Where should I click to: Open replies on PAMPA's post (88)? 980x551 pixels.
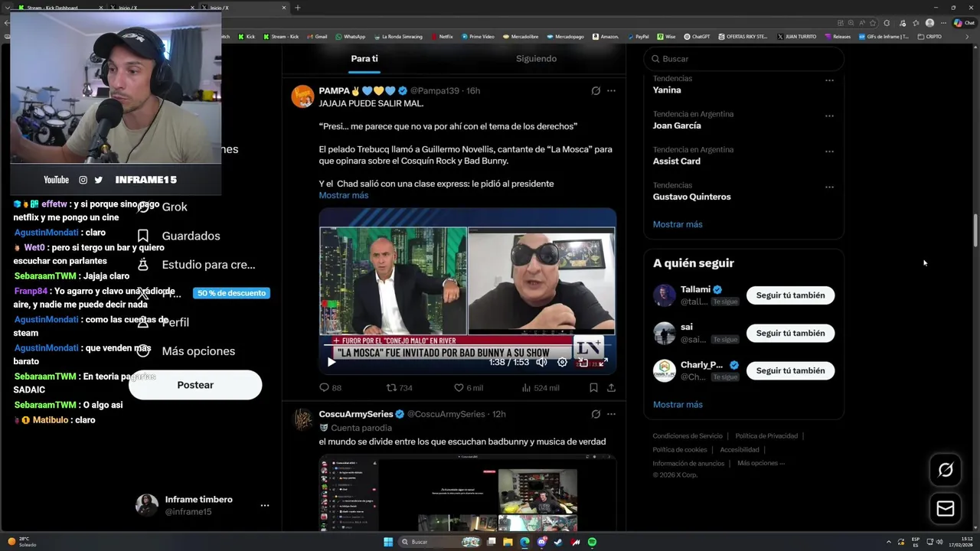pos(331,388)
